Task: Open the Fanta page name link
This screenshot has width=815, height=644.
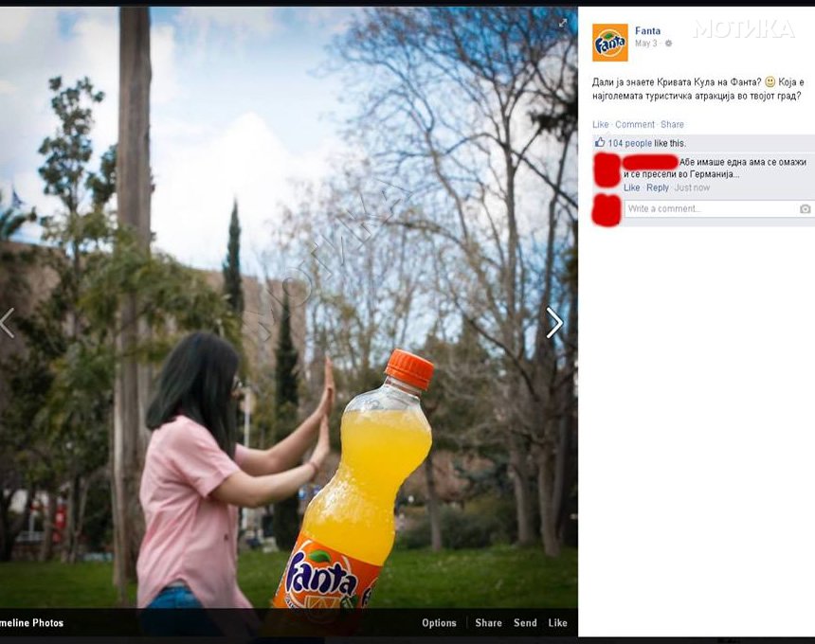Action: pyautogui.click(x=647, y=30)
